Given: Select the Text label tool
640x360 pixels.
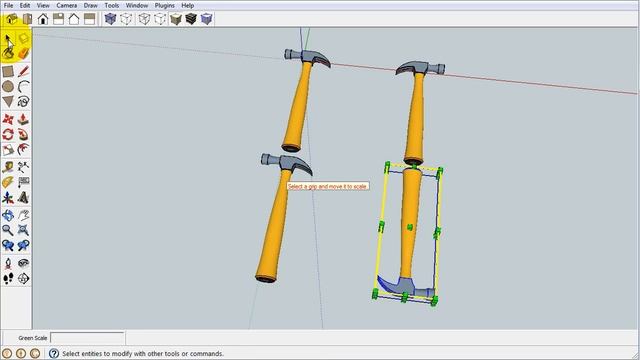Looking at the screenshot, I should [23, 182].
